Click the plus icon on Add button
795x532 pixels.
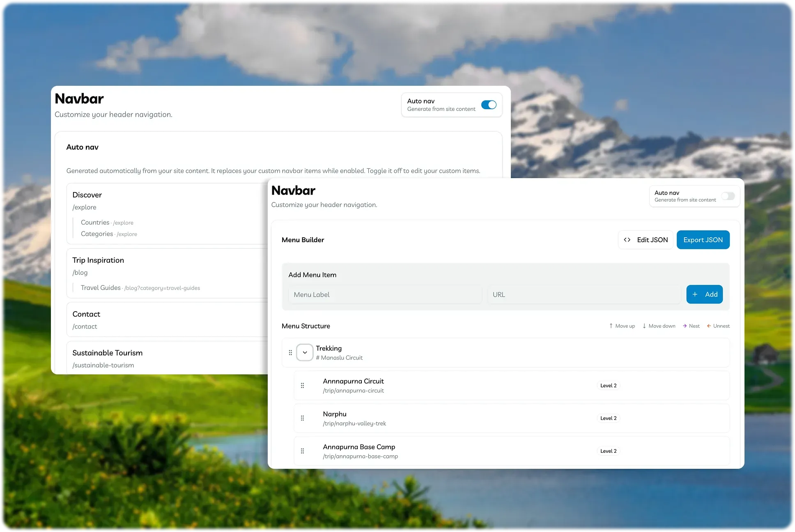pyautogui.click(x=695, y=294)
